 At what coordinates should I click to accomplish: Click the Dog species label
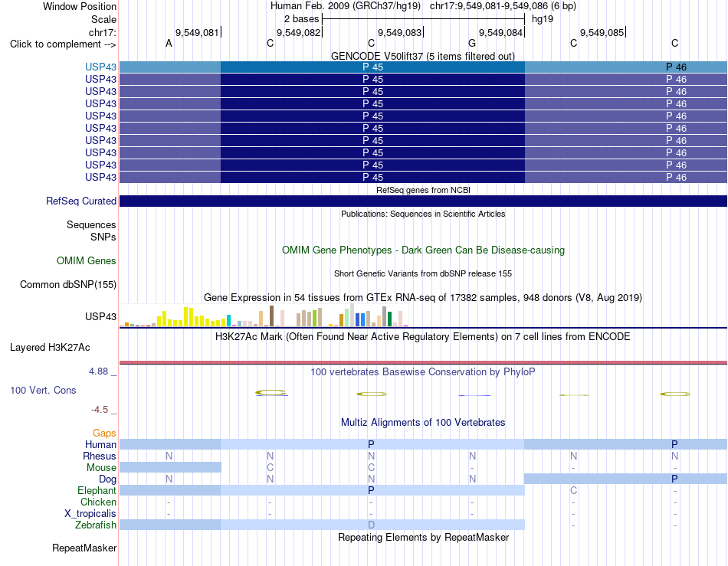pyautogui.click(x=107, y=479)
